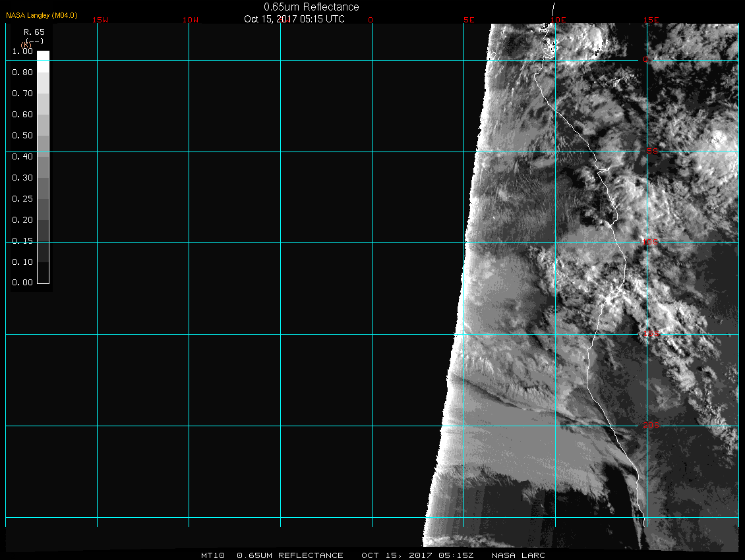Viewport: 745px width, 560px height.
Task: Click the 0.25 colorbar value
Action: [22, 198]
